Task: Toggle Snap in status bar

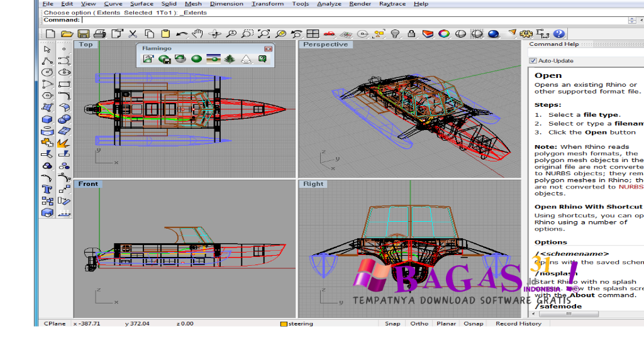Action: pos(392,324)
